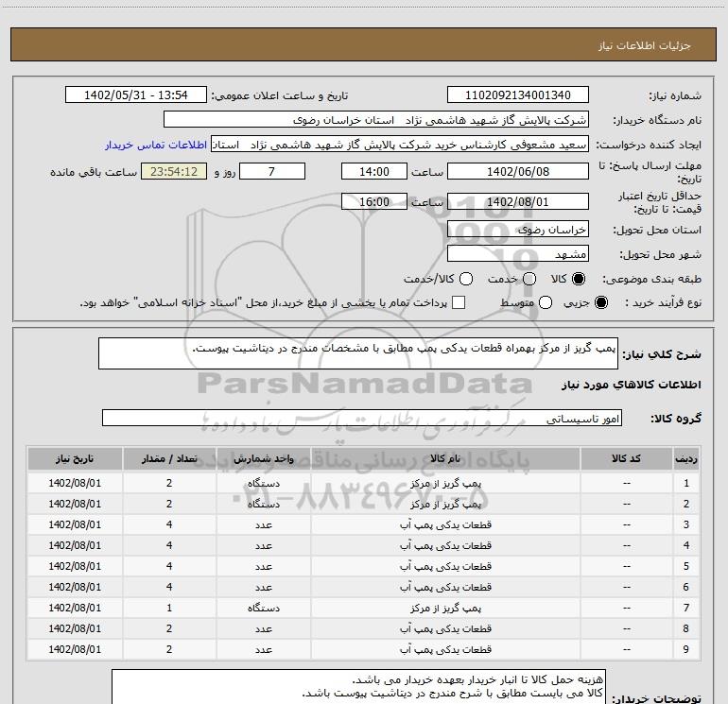Click the public announcement date-time field

pyautogui.click(x=138, y=95)
